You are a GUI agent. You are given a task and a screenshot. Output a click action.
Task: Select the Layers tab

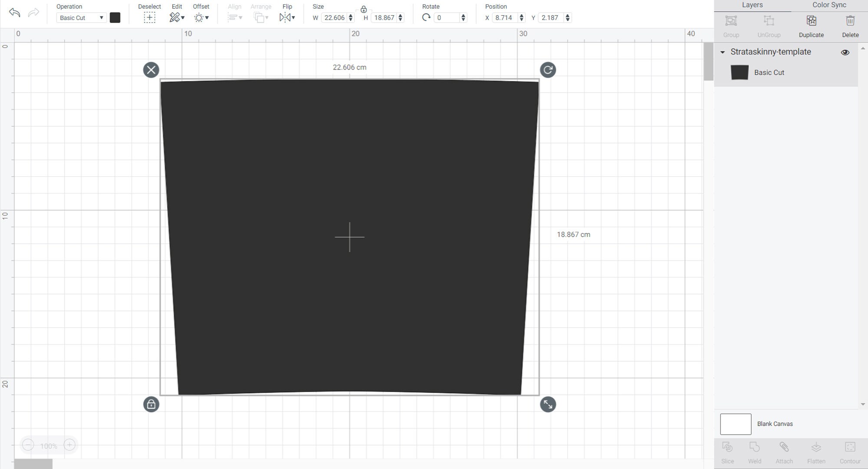point(752,5)
